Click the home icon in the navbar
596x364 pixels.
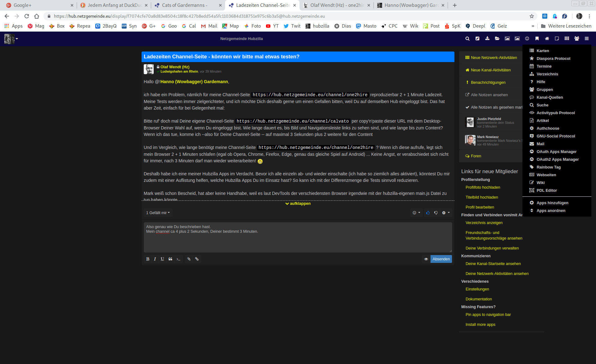click(547, 39)
